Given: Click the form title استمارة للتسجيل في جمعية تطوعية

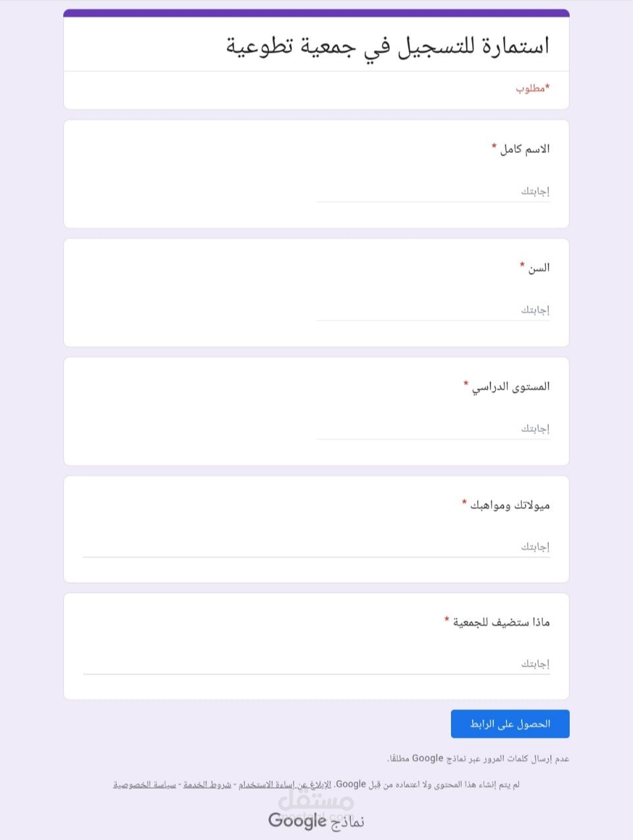Looking at the screenshot, I should (x=388, y=46).
